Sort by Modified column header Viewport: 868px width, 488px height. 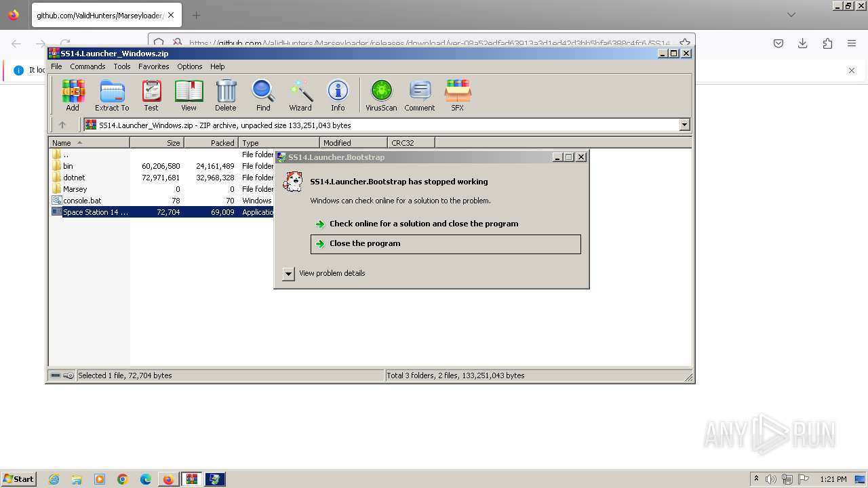[x=353, y=142]
